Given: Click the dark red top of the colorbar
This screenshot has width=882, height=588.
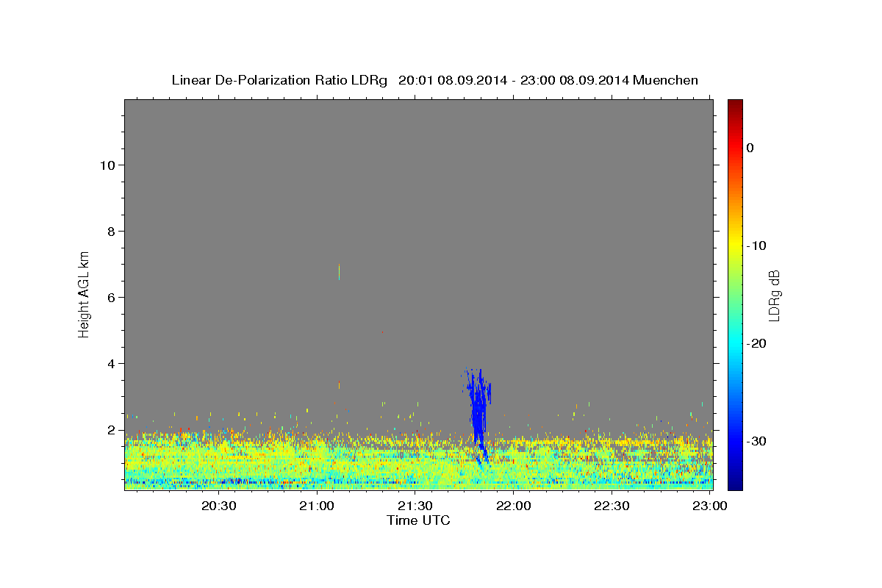Looking at the screenshot, I should tap(735, 105).
